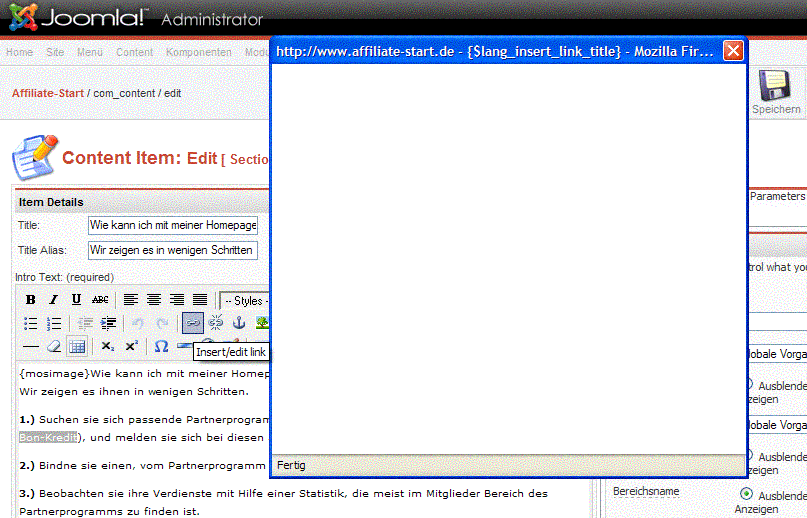The width and height of the screenshot is (807, 518).
Task: Open the Styles dropdown in the editor
Action: tap(244, 300)
